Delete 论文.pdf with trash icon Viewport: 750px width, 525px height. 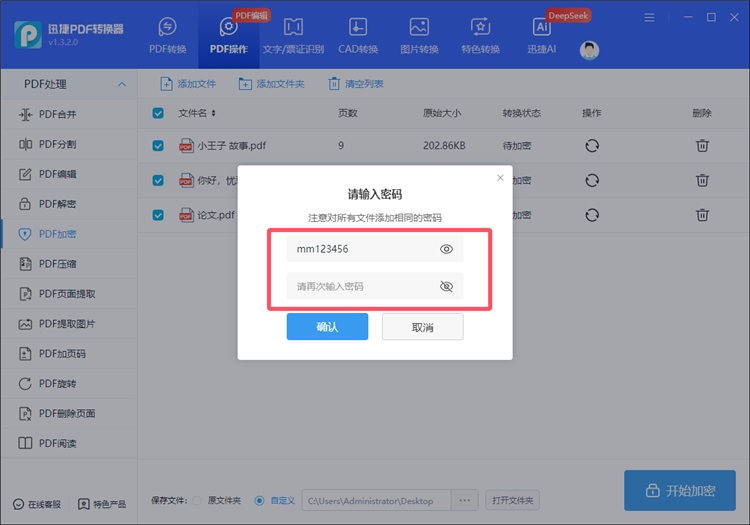[702, 215]
